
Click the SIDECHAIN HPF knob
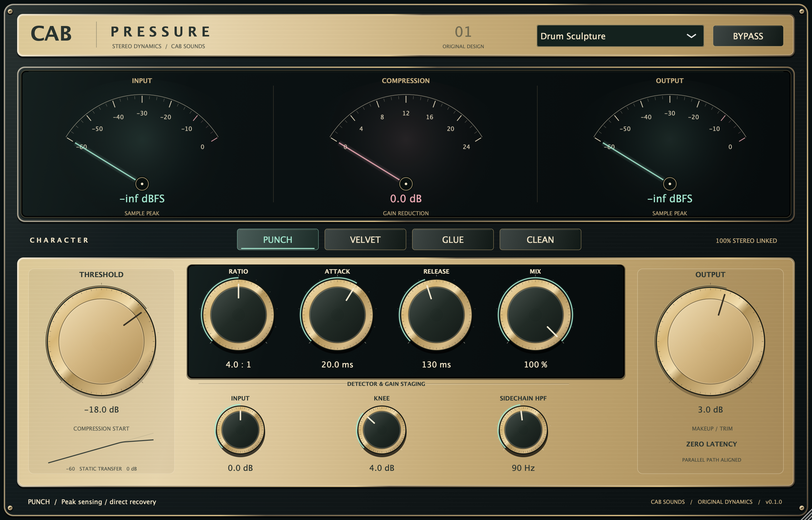coord(523,430)
